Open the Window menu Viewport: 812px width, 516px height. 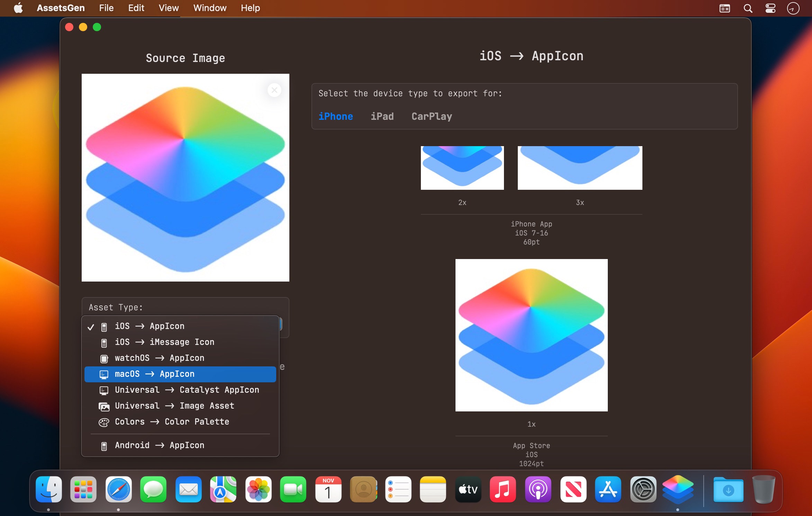(x=210, y=8)
